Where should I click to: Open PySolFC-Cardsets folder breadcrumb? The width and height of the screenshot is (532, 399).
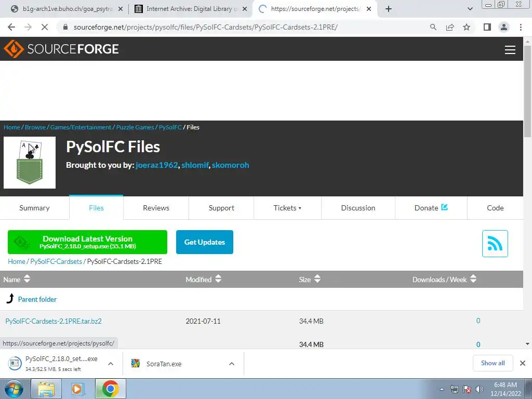[x=56, y=262]
